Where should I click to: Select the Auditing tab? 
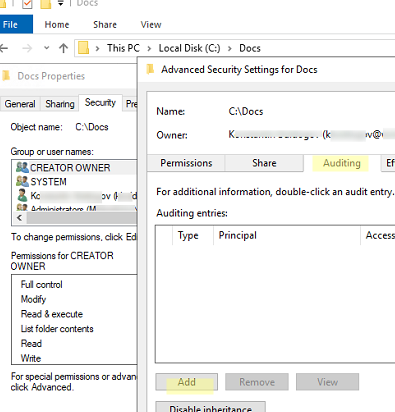tap(342, 163)
